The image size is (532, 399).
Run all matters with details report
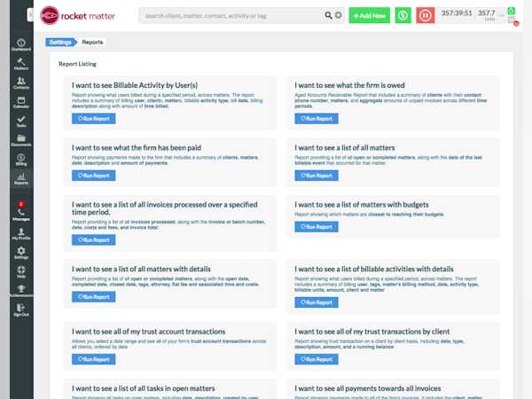tap(94, 297)
